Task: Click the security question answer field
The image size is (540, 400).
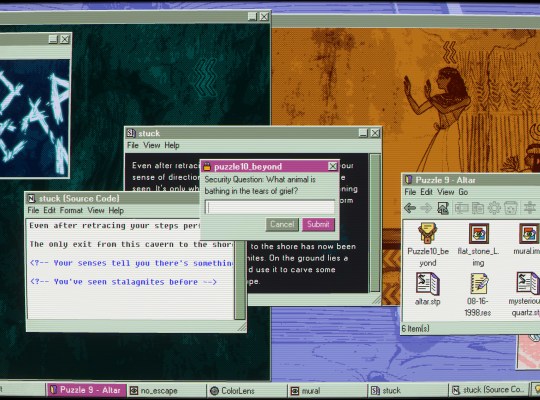Action: click(x=270, y=207)
